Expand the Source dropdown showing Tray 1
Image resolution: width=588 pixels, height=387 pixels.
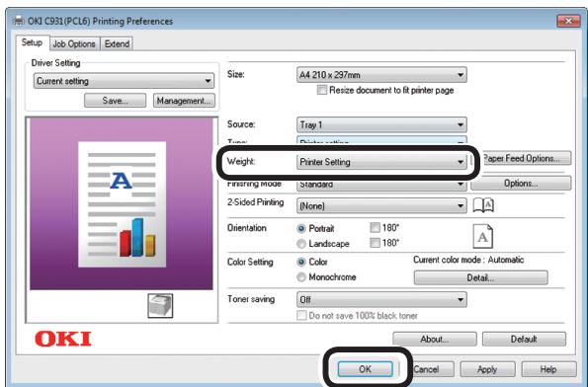coord(381,124)
